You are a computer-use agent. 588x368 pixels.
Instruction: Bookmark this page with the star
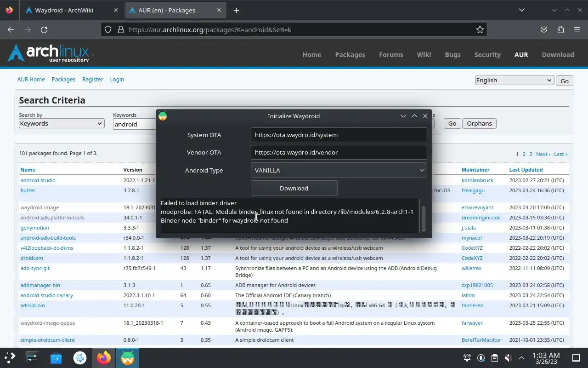(x=480, y=29)
